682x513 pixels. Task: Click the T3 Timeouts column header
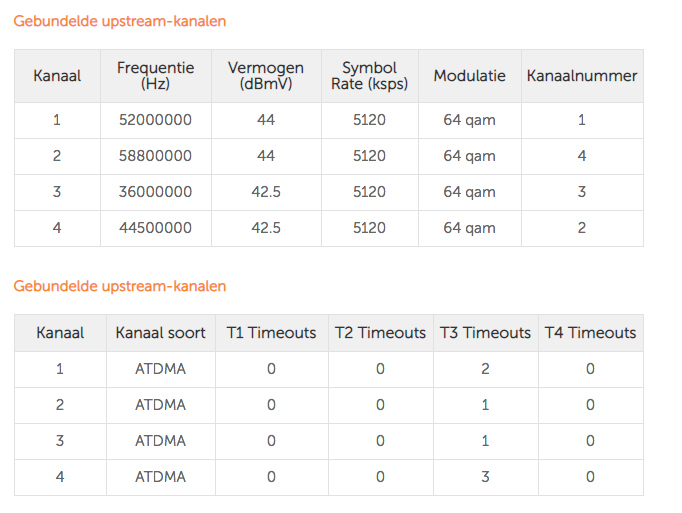click(x=485, y=333)
